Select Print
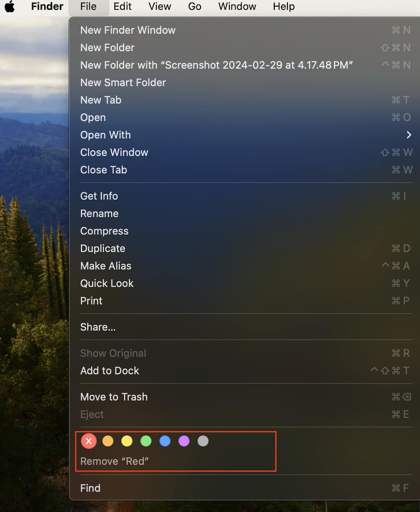This screenshot has height=512, width=420. (x=245, y=301)
